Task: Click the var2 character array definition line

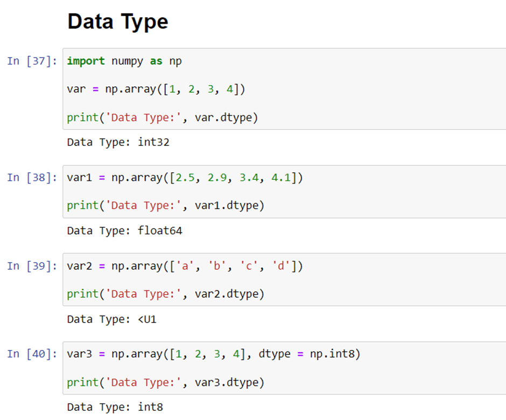Action: click(185, 266)
